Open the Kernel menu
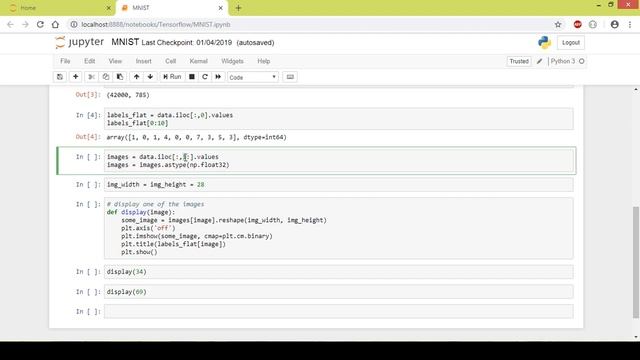The image size is (640, 360). pos(198,61)
